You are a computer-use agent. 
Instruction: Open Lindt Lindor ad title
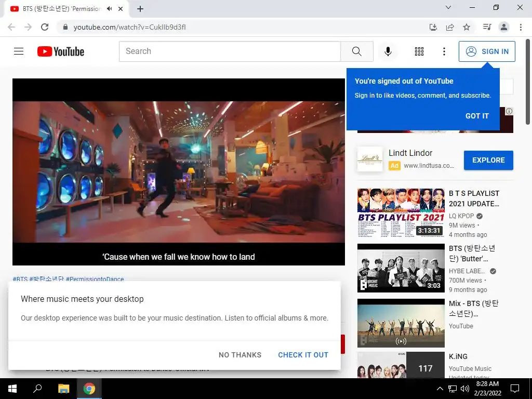coord(410,153)
